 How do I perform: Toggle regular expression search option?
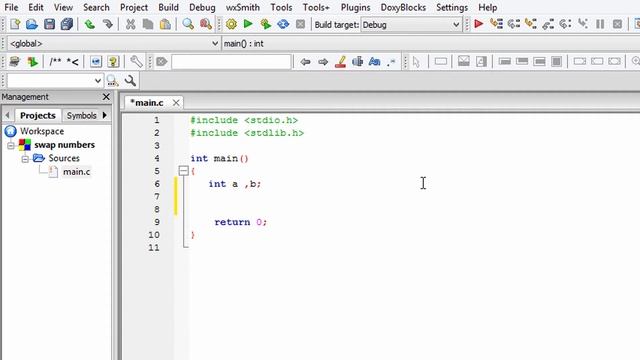tap(391, 62)
